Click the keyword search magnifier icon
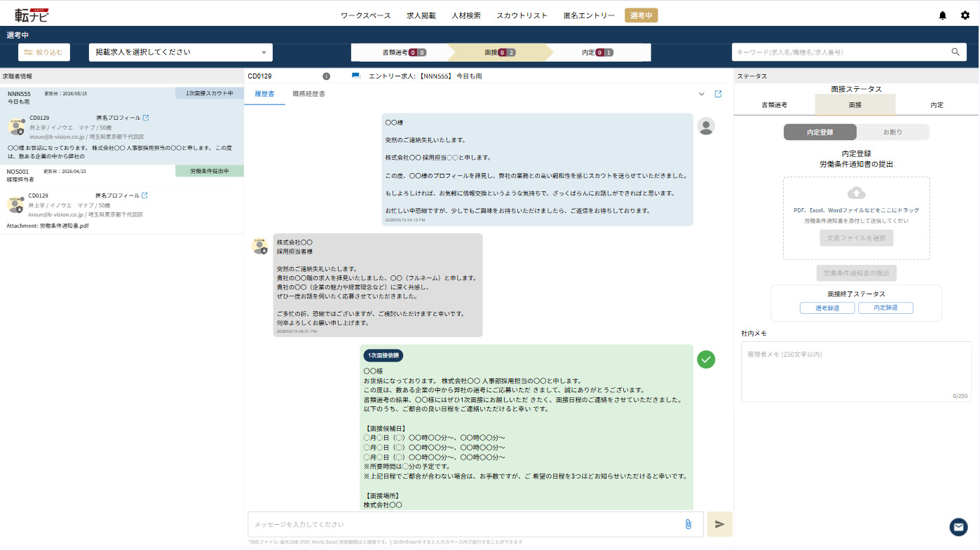 tap(955, 52)
